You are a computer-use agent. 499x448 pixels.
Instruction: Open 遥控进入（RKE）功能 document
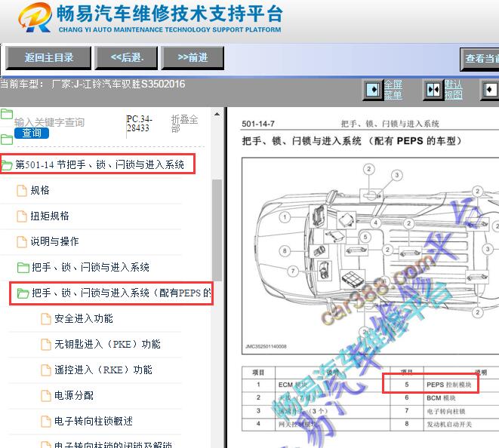pos(103,370)
